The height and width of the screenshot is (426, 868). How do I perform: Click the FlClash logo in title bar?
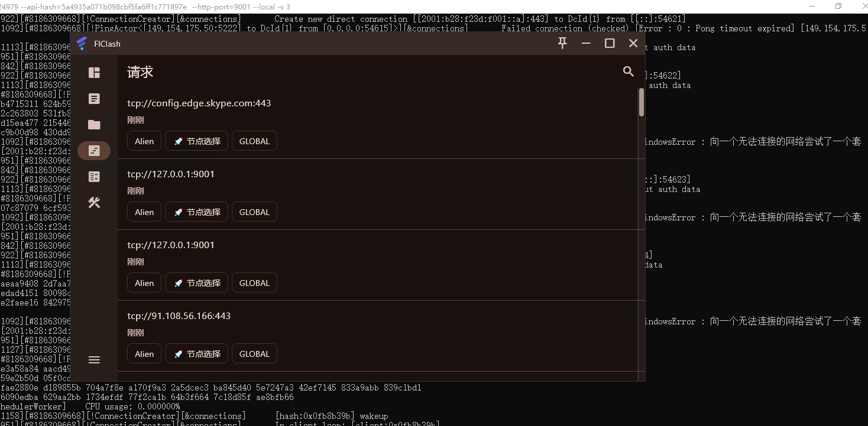(82, 44)
